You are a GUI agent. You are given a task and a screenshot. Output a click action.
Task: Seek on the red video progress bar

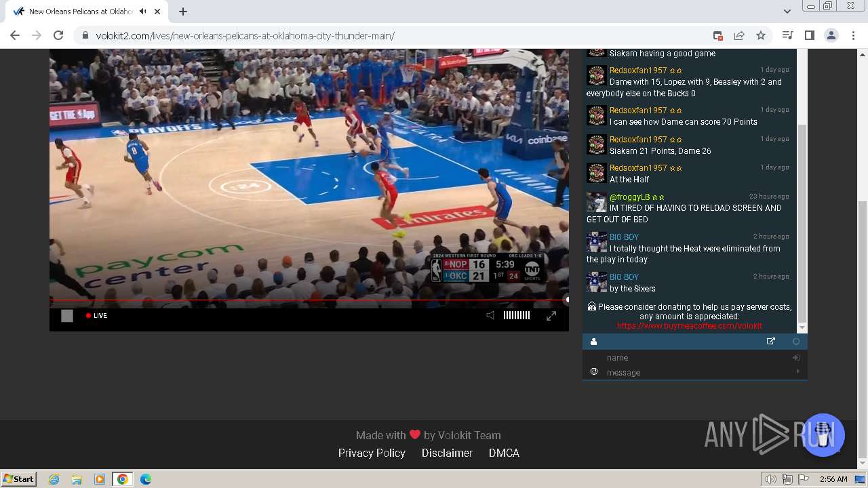309,300
